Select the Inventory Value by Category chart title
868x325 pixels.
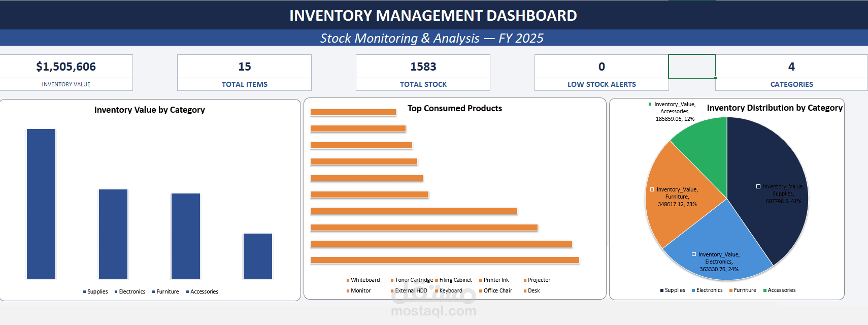[x=150, y=110]
